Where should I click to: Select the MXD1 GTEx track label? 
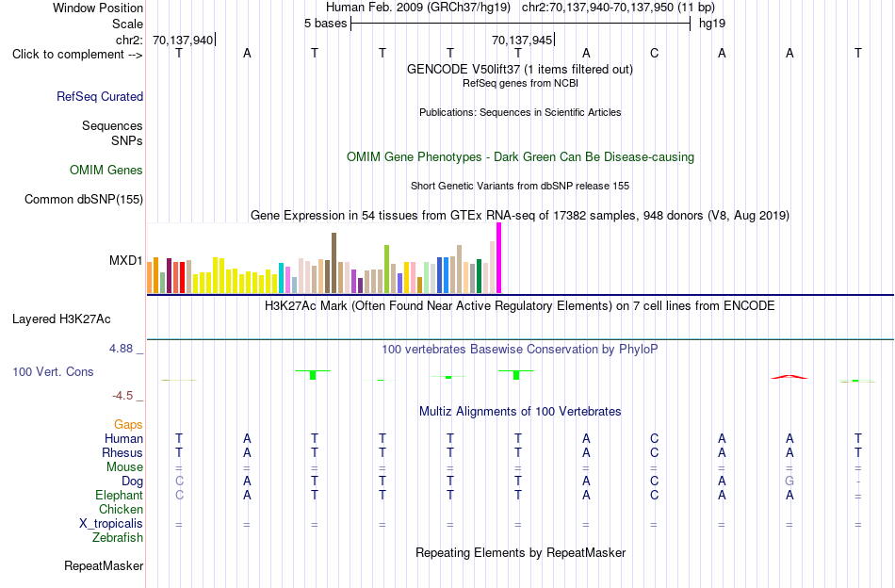click(x=125, y=260)
